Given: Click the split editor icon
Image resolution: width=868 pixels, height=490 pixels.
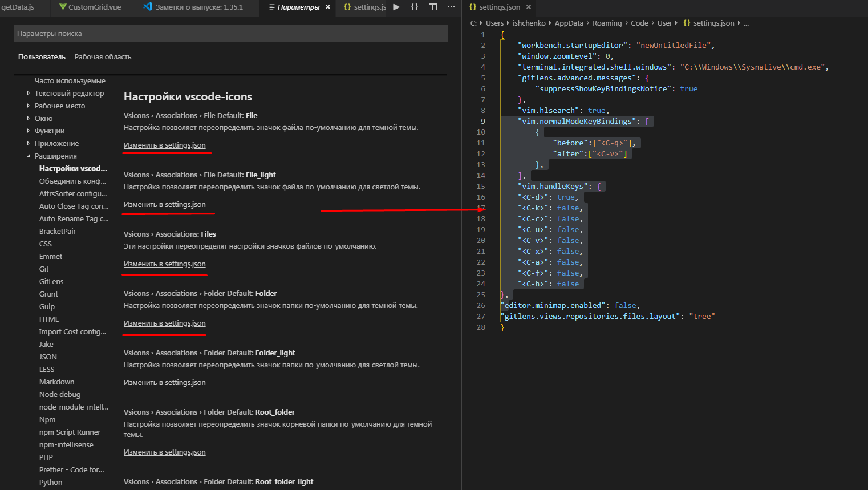Looking at the screenshot, I should (x=433, y=7).
